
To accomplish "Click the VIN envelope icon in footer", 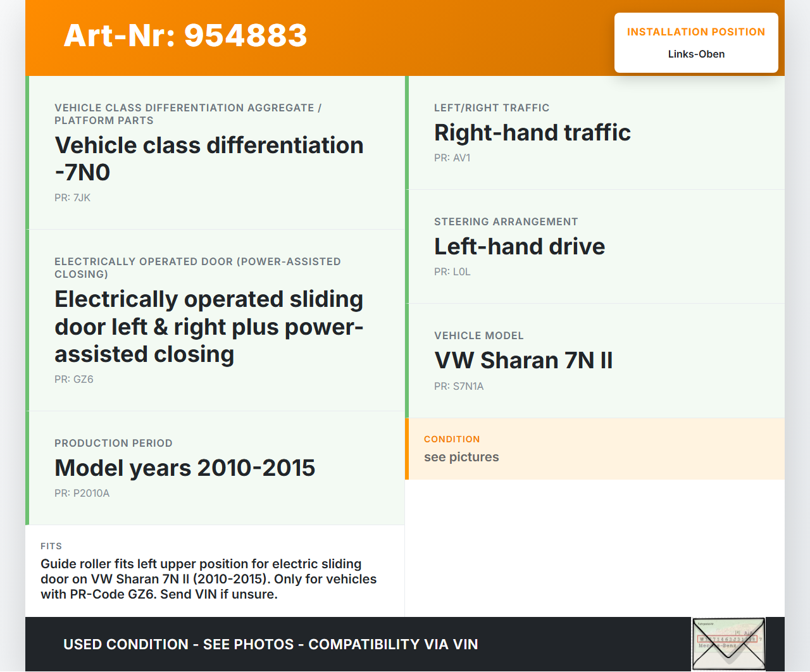I will 728,644.
